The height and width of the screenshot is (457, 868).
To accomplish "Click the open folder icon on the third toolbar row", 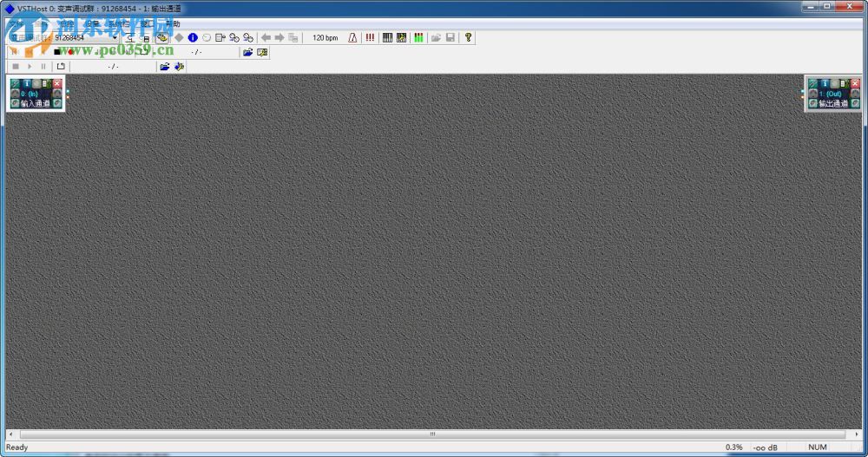I will pyautogui.click(x=164, y=67).
